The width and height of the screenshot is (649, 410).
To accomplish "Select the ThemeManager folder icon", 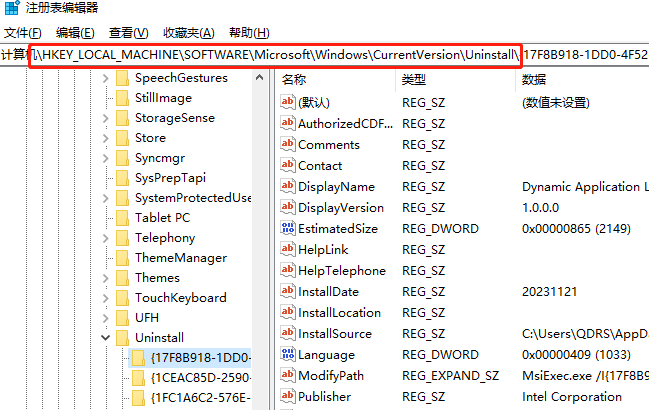I will tap(123, 258).
